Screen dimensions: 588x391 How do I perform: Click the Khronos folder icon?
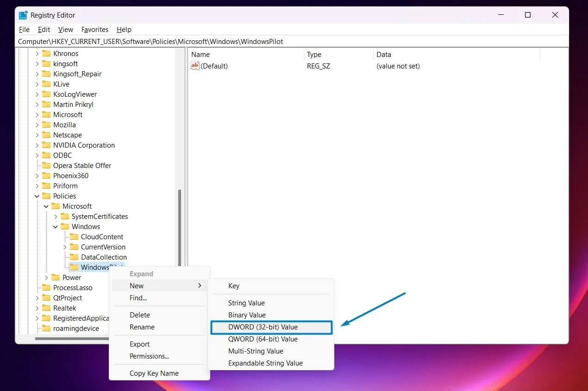click(x=46, y=53)
